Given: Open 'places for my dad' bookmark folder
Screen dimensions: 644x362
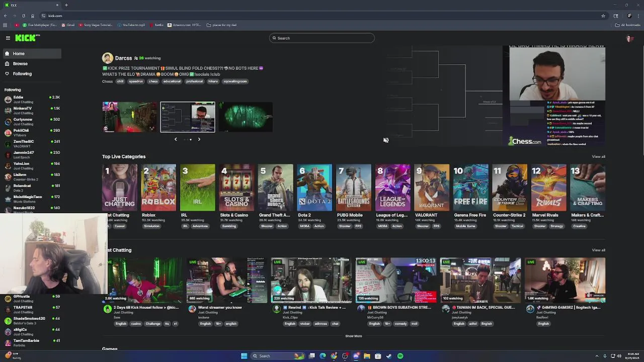Looking at the screenshot, I should tap(222, 25).
